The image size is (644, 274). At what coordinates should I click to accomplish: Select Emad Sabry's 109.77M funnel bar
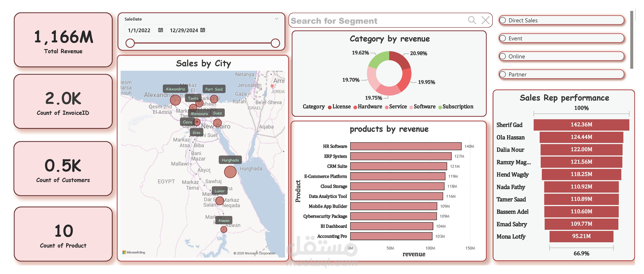pos(581,224)
